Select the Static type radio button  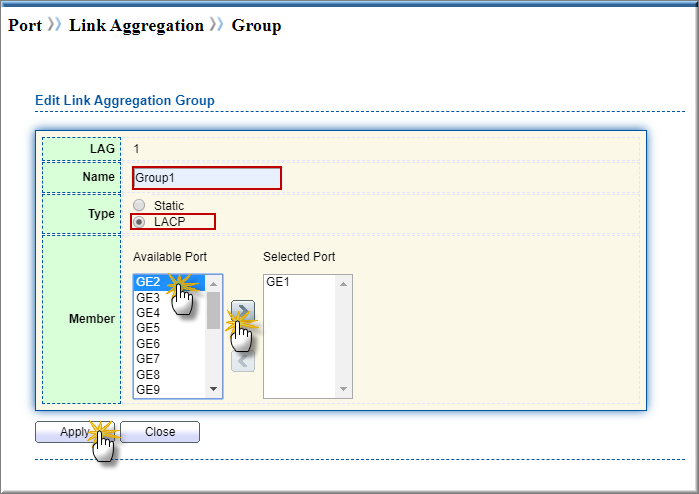tap(139, 206)
